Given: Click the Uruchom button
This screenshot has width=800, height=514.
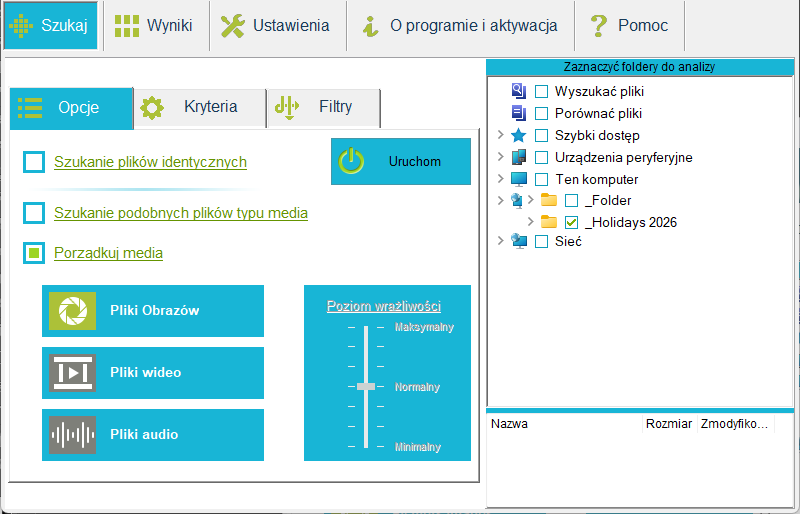Looking at the screenshot, I should (x=401, y=161).
